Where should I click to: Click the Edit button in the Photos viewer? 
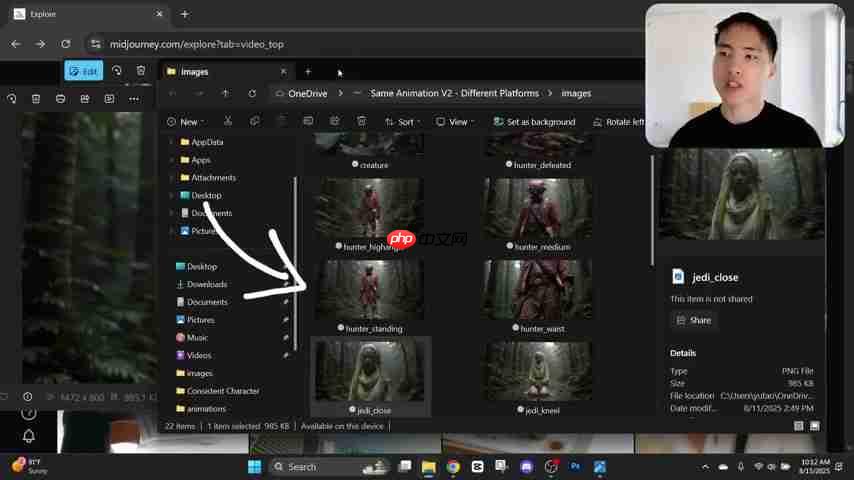(83, 71)
